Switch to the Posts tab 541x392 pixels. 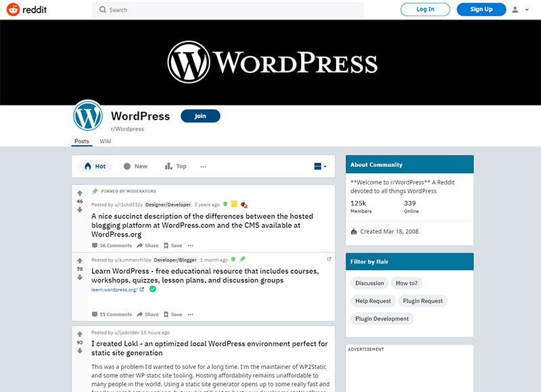(82, 141)
